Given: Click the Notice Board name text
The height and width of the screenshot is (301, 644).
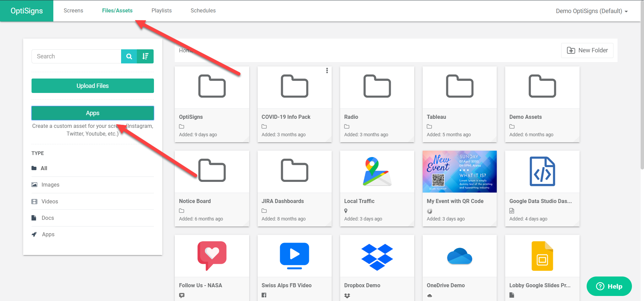Looking at the screenshot, I should pos(195,201).
